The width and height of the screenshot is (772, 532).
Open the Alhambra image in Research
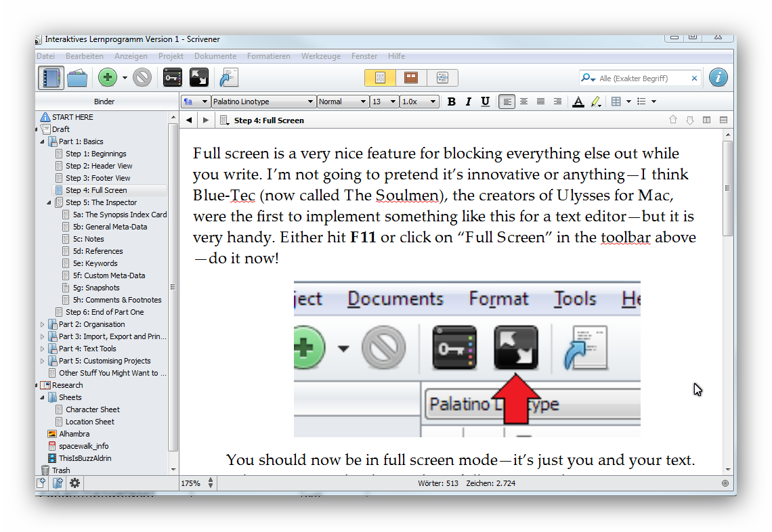click(74, 434)
